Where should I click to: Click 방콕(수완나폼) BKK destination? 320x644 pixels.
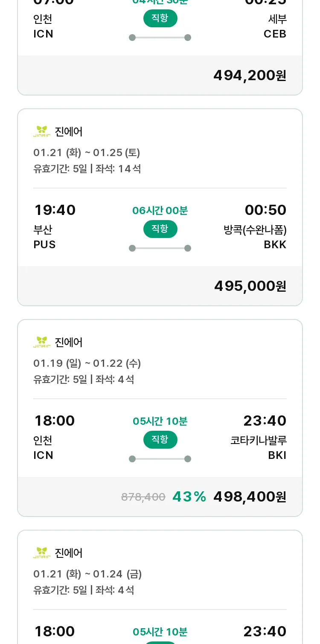click(255, 237)
